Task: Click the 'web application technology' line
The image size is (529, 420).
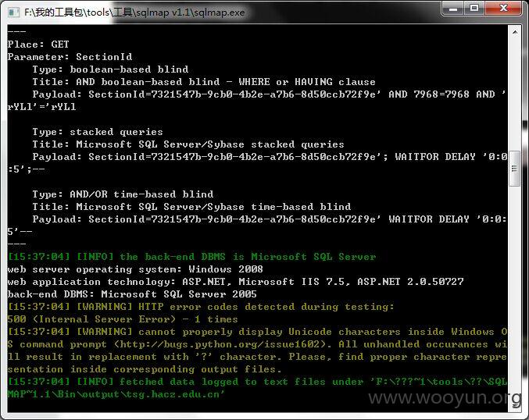Action: (x=235, y=282)
